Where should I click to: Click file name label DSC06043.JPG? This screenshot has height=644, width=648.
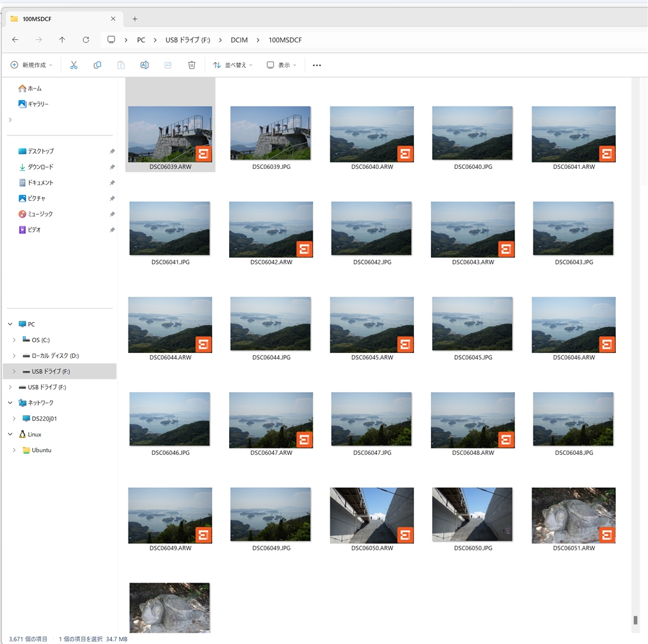coord(573,262)
